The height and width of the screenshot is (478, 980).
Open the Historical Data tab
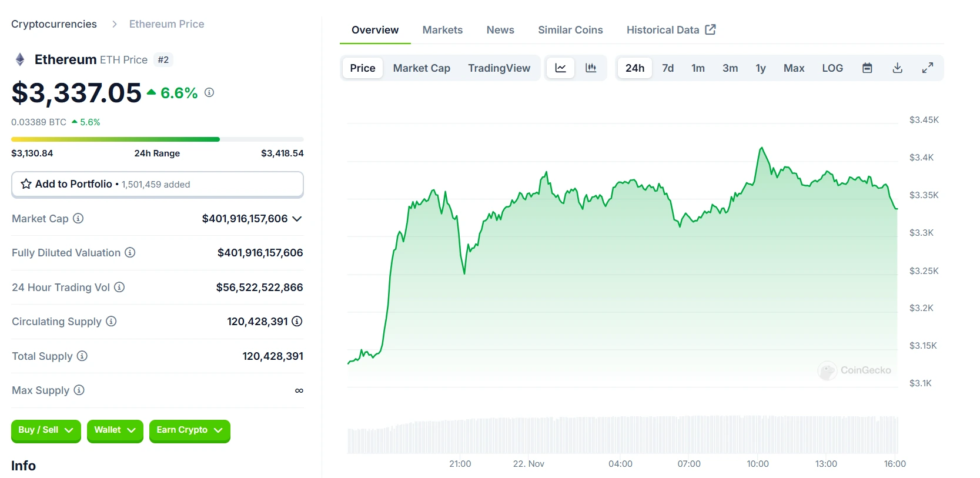[x=671, y=30]
